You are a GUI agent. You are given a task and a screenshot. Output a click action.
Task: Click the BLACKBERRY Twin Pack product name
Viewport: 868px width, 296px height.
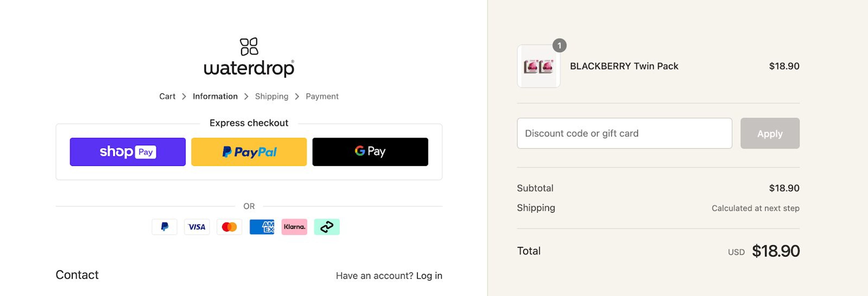(x=624, y=66)
